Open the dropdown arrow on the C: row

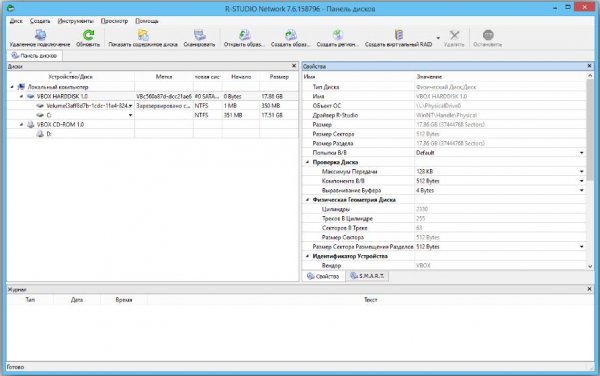tap(130, 115)
